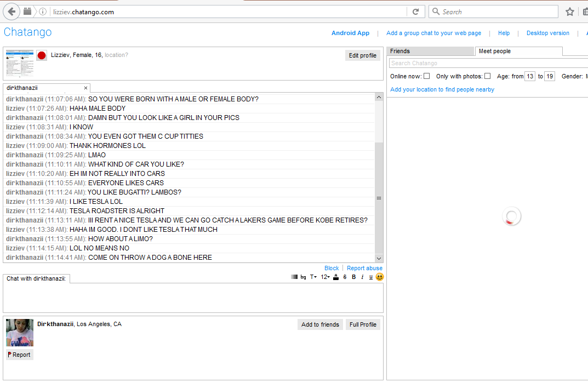
Task: Click message "I LIKE TESLA LOL"
Action: tap(96, 201)
